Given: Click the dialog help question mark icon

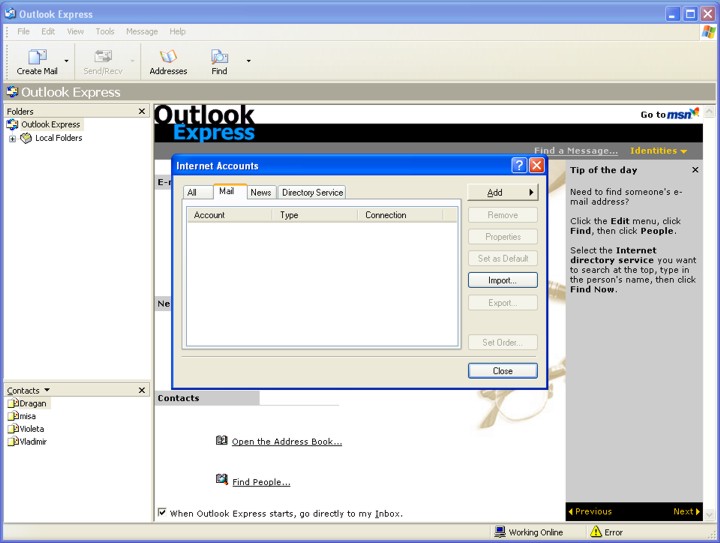Looking at the screenshot, I should (519, 165).
